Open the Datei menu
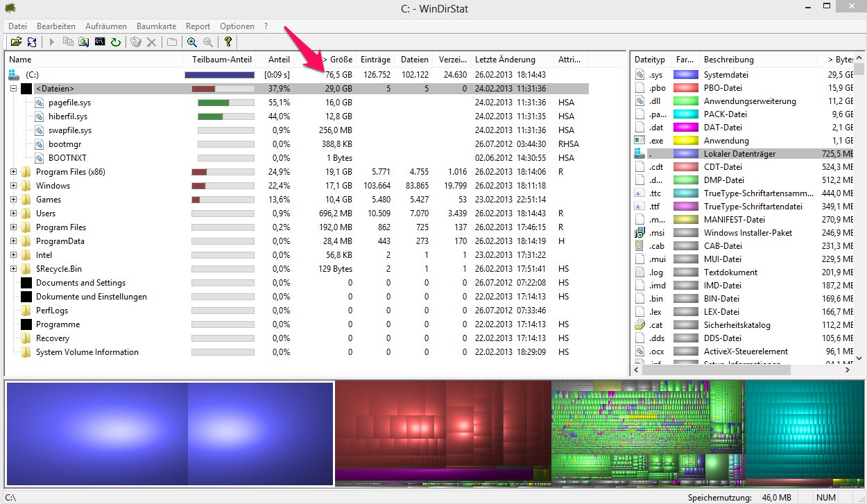Viewport: 867px width, 504px height. [x=17, y=26]
